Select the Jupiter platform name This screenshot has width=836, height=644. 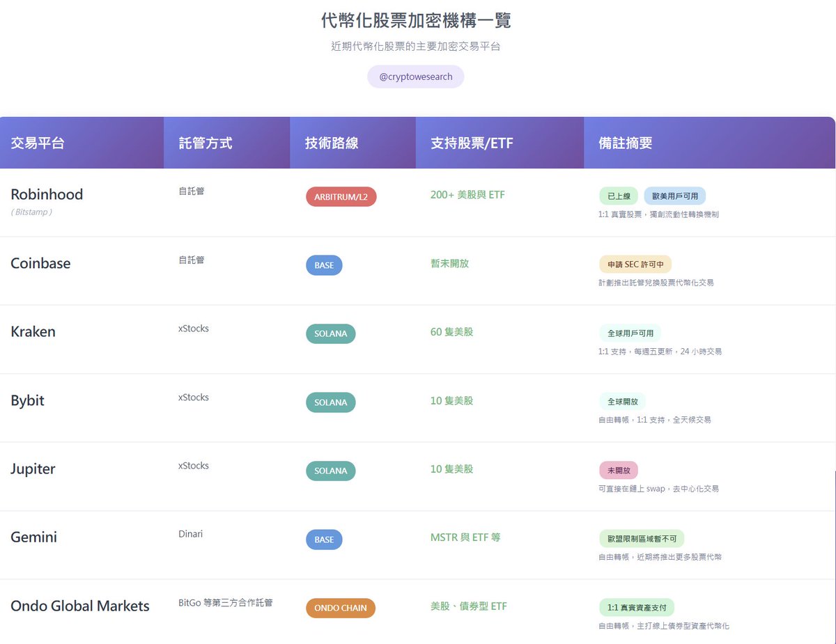click(33, 469)
